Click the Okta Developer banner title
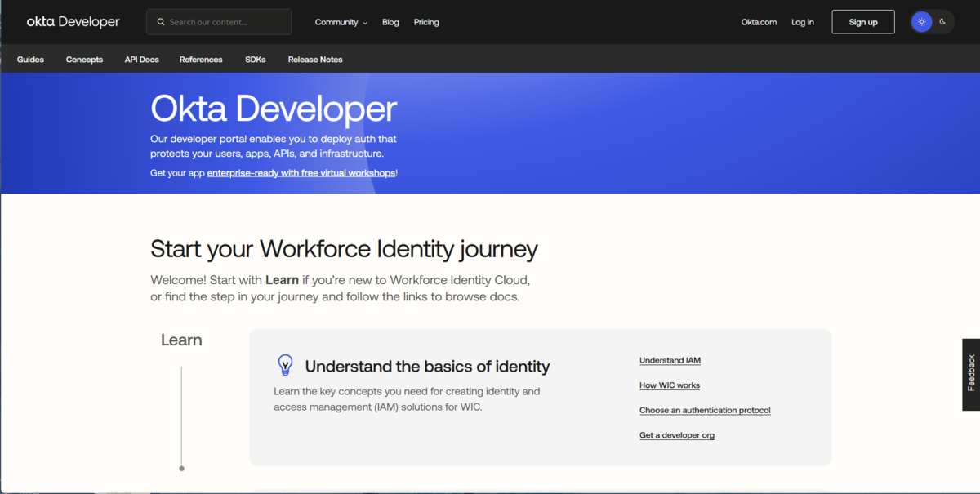Viewport: 980px width, 494px height. tap(274, 109)
